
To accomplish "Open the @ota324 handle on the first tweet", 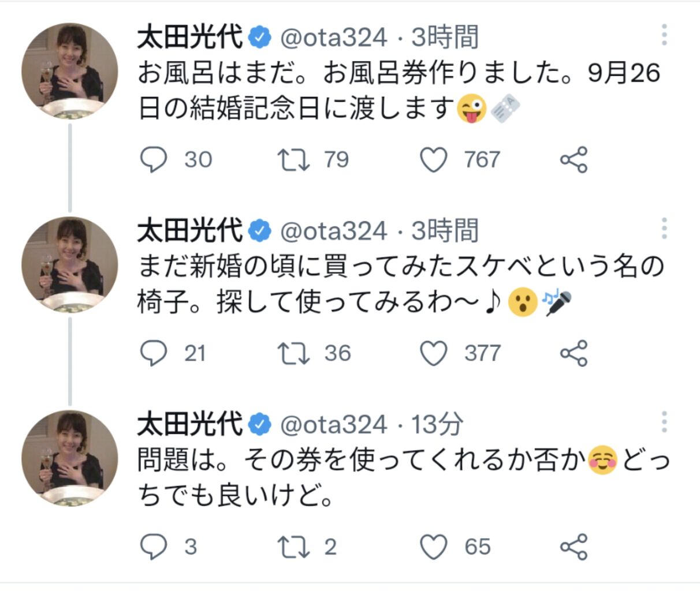I will pos(333,38).
